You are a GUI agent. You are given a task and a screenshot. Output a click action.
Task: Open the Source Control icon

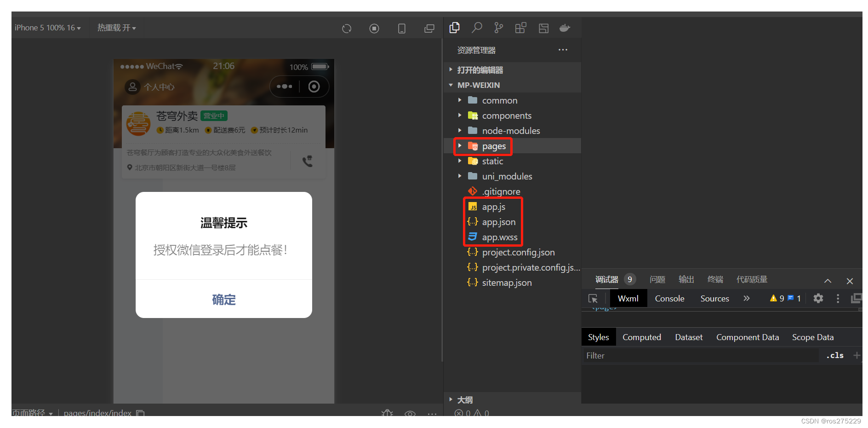pos(498,28)
